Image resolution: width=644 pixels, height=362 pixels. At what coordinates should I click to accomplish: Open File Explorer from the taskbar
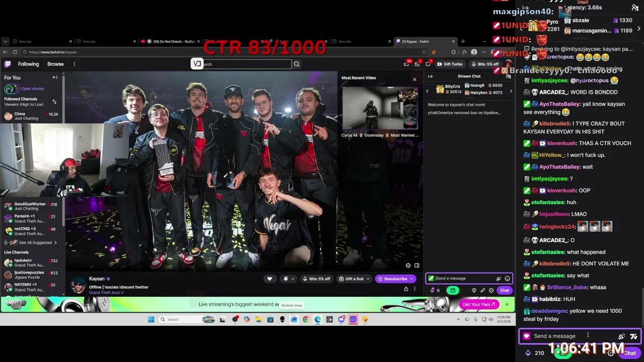[x=258, y=319]
